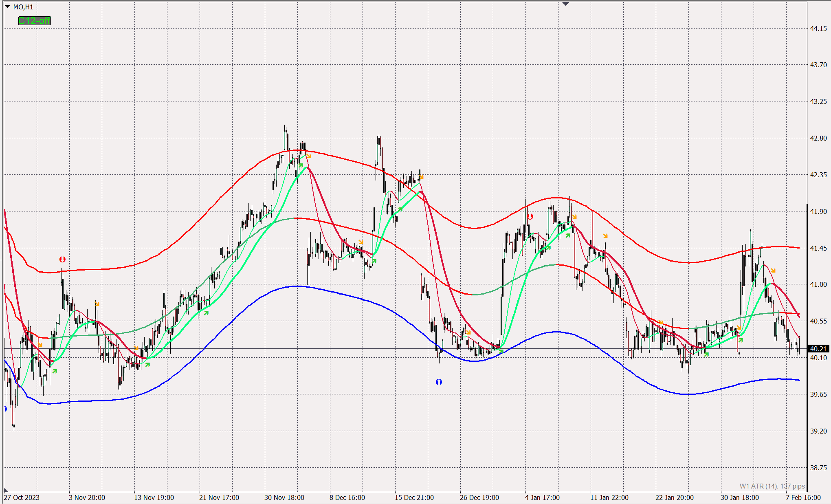Click the MO,H1 symbol label

coord(23,7)
